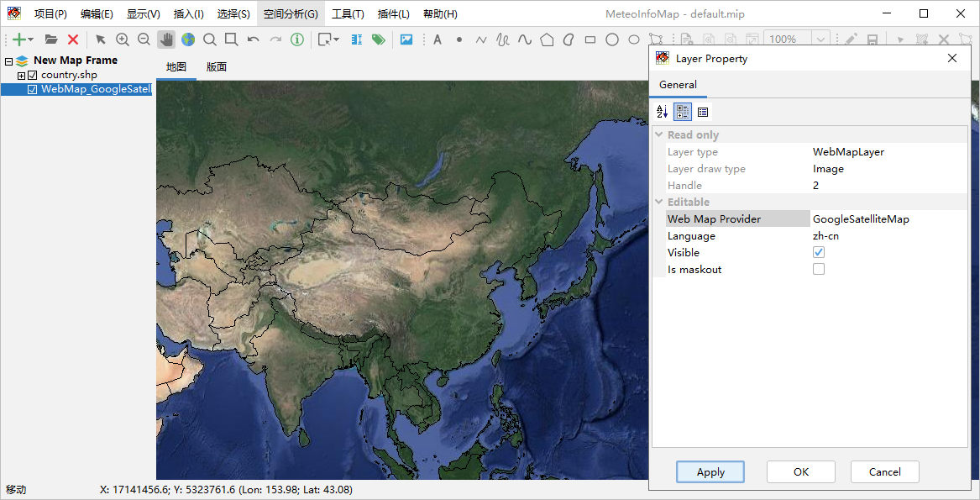
Task: Click the full extent globe icon
Action: click(187, 39)
